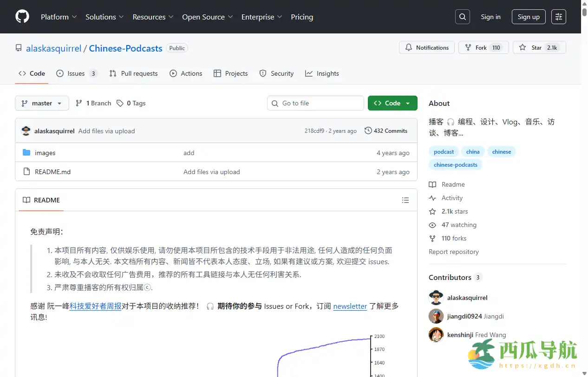Viewport: 588px width, 377px height.
Task: Expand the Platform menu in header
Action: [59, 17]
